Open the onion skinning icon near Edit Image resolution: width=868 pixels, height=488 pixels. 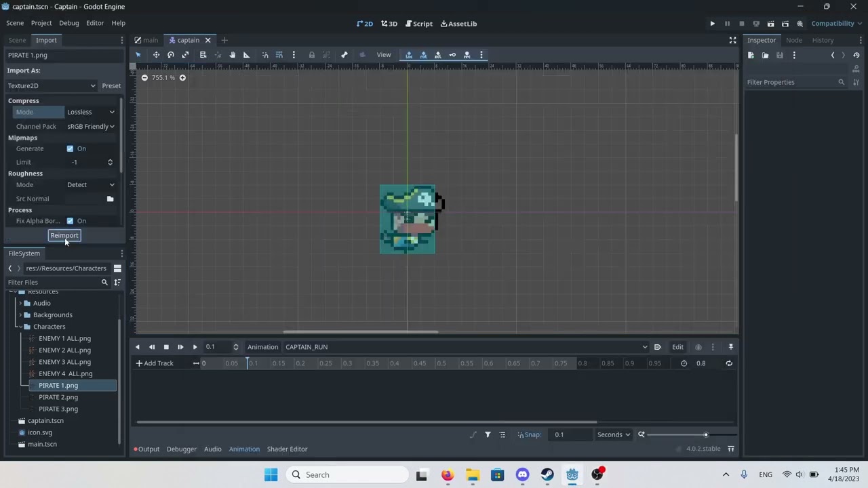[698, 346]
